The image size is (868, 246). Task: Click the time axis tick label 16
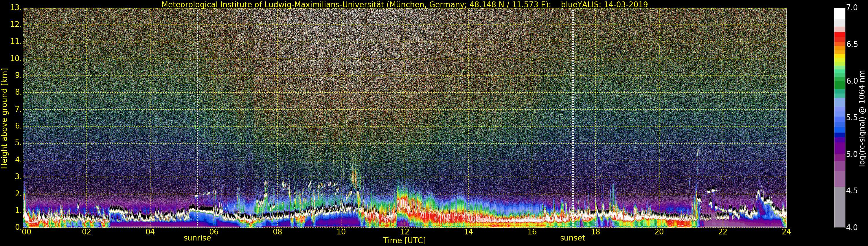(532, 232)
